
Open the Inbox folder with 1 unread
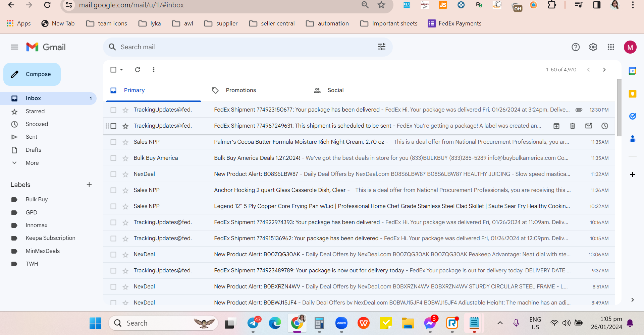(x=48, y=98)
